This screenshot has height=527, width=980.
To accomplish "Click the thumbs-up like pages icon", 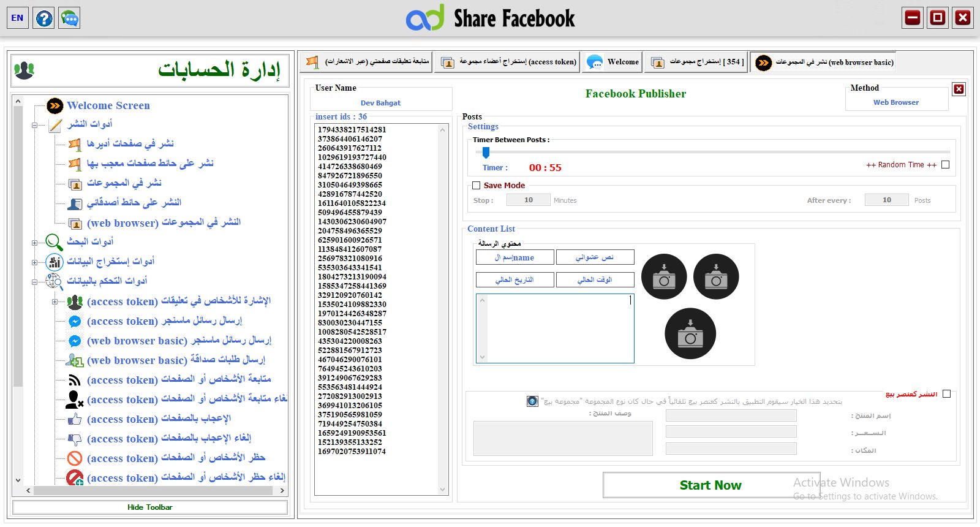I will point(75,419).
